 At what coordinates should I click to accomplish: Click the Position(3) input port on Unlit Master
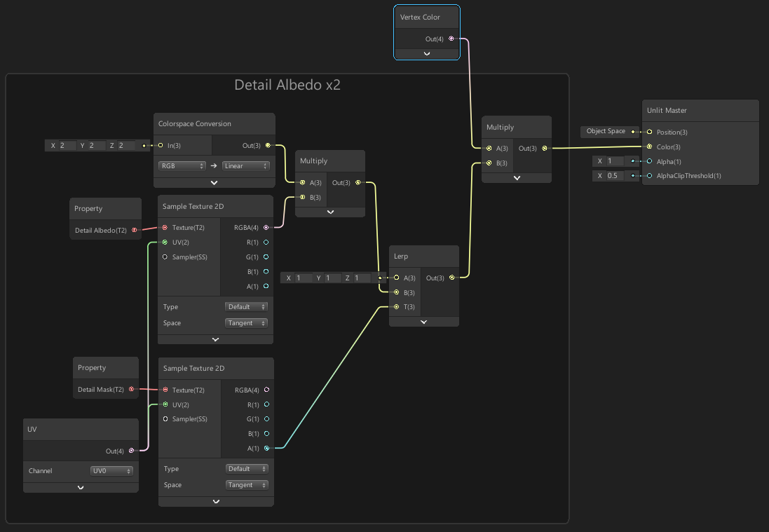click(x=649, y=132)
